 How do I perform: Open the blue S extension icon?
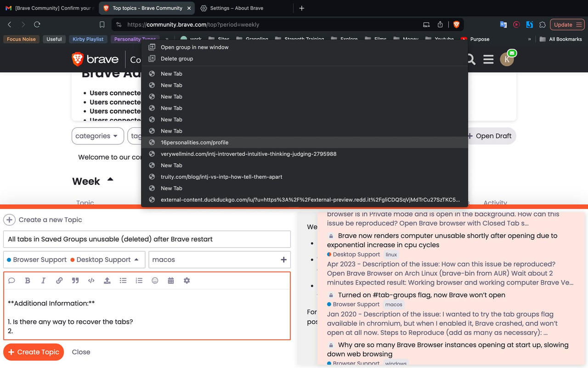click(x=529, y=24)
